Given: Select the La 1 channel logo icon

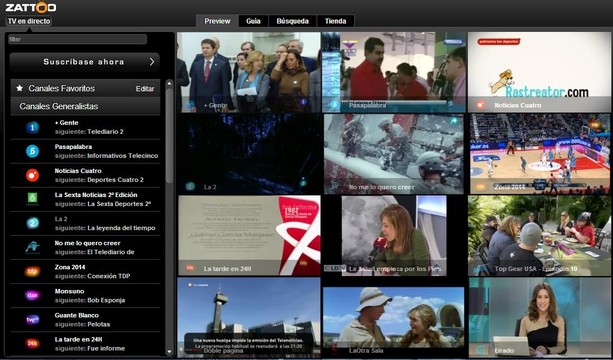Looking at the screenshot, I should [32, 127].
